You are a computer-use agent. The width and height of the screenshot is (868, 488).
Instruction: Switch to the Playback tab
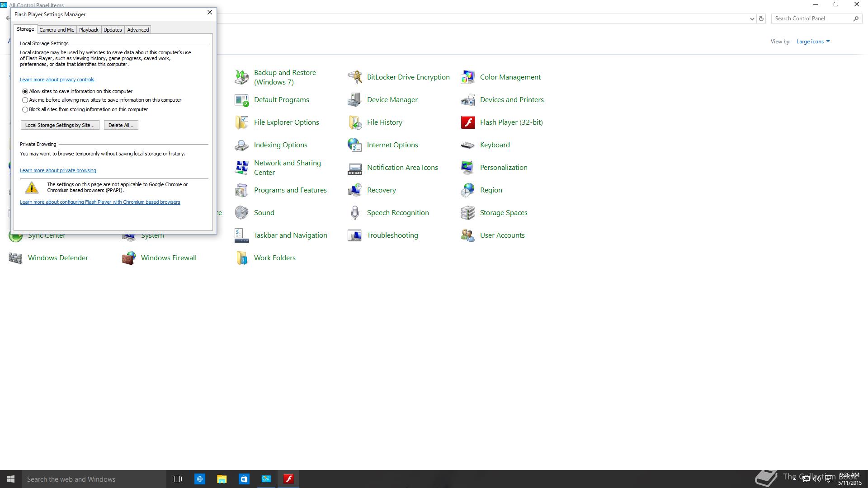(x=89, y=30)
